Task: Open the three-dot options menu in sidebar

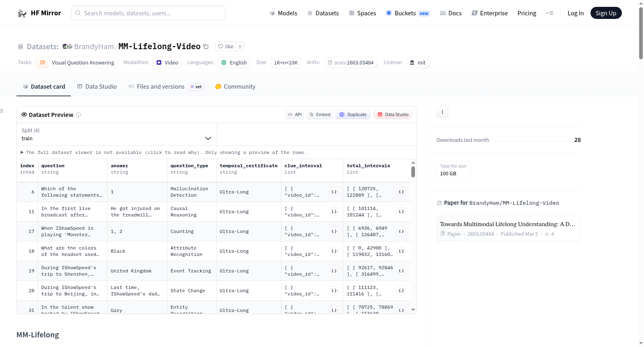Action: coord(442,112)
